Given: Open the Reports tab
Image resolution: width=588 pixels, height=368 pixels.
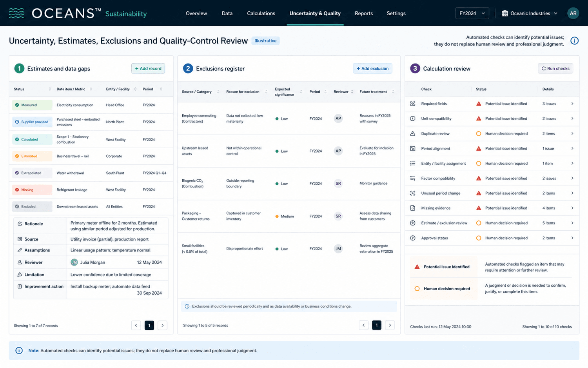Looking at the screenshot, I should coord(364,13).
